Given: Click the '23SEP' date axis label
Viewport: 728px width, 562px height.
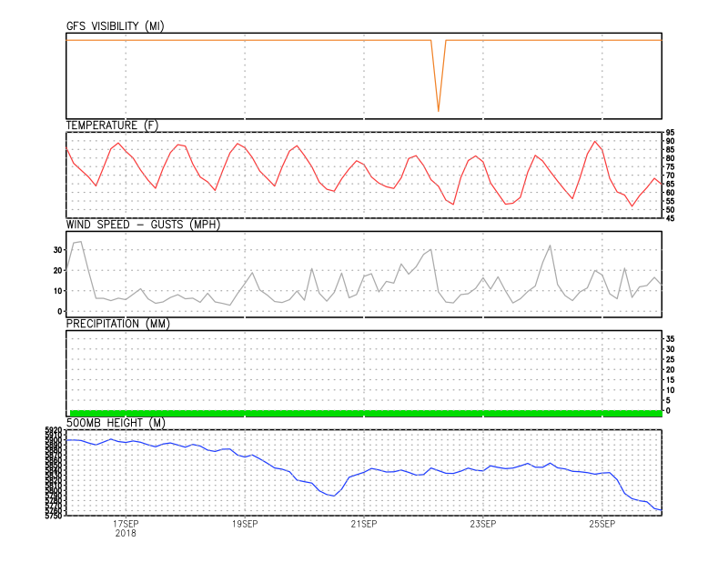Looking at the screenshot, I should pos(483,524).
